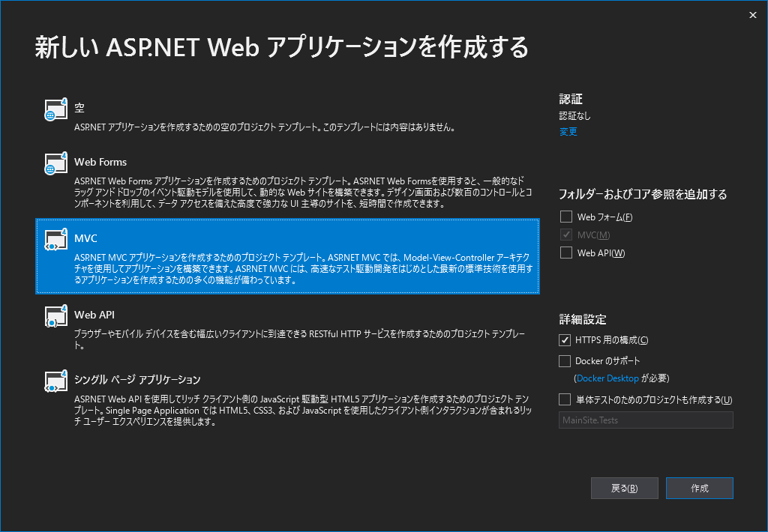Enable the Web フォーム(F) checkbox

click(x=566, y=217)
